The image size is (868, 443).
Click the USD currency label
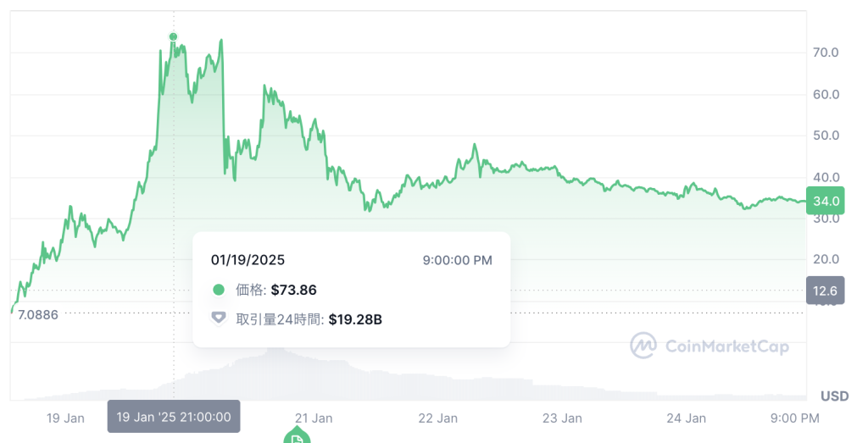coord(835,396)
